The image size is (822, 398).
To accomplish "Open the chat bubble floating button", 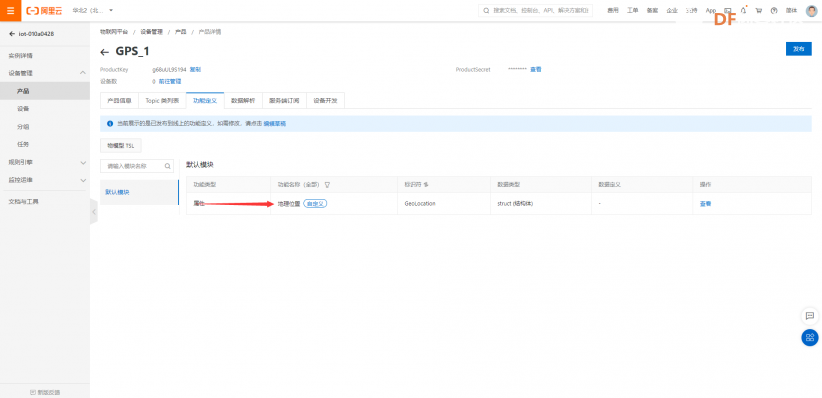I will click(x=809, y=316).
